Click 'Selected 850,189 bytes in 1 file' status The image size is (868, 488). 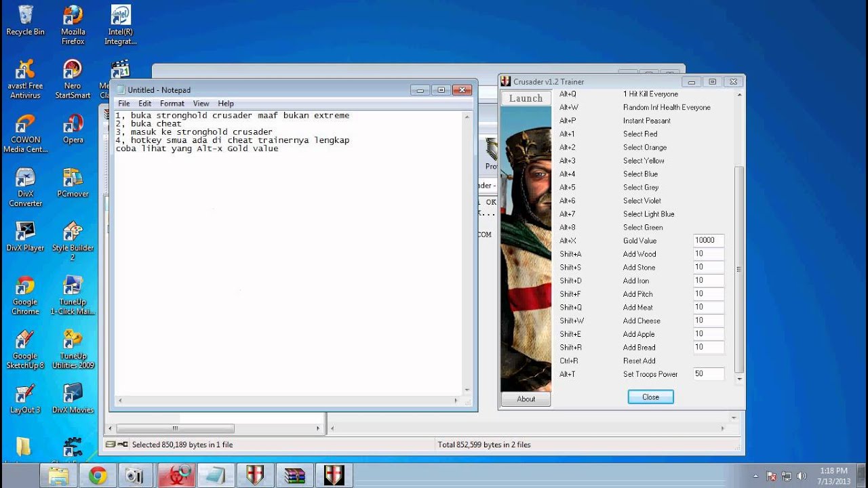(x=182, y=445)
